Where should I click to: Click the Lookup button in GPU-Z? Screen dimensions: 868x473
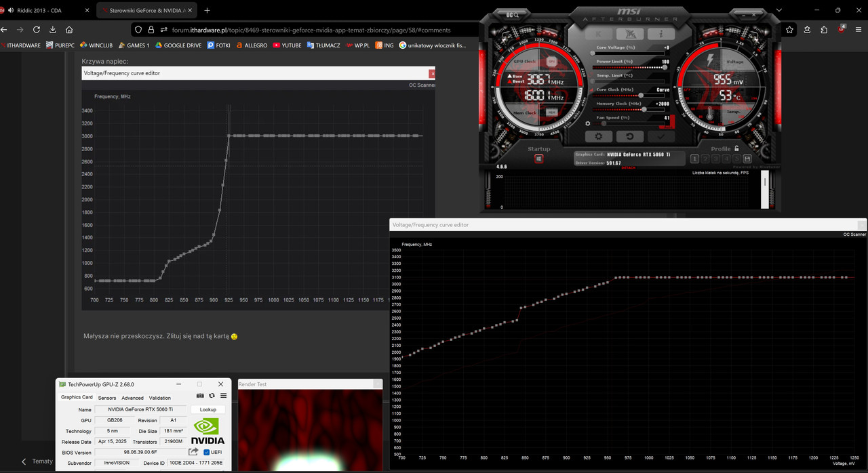(x=208, y=410)
